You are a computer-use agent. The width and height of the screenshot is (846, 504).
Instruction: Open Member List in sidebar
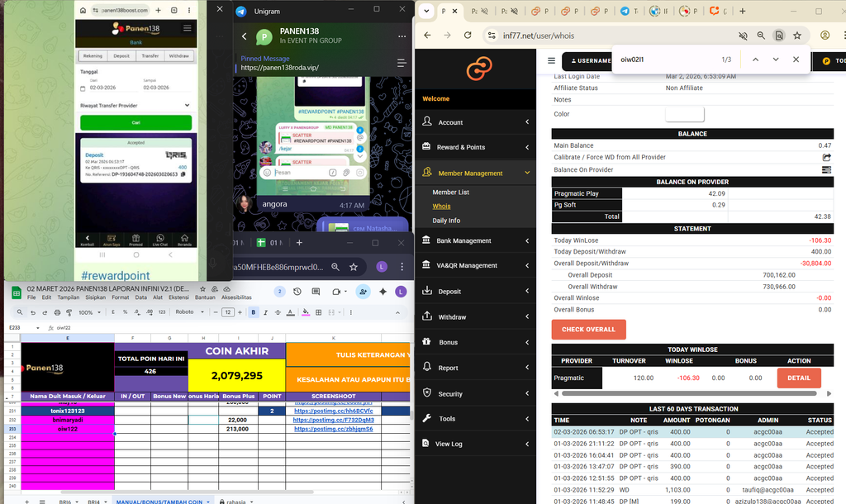450,193
